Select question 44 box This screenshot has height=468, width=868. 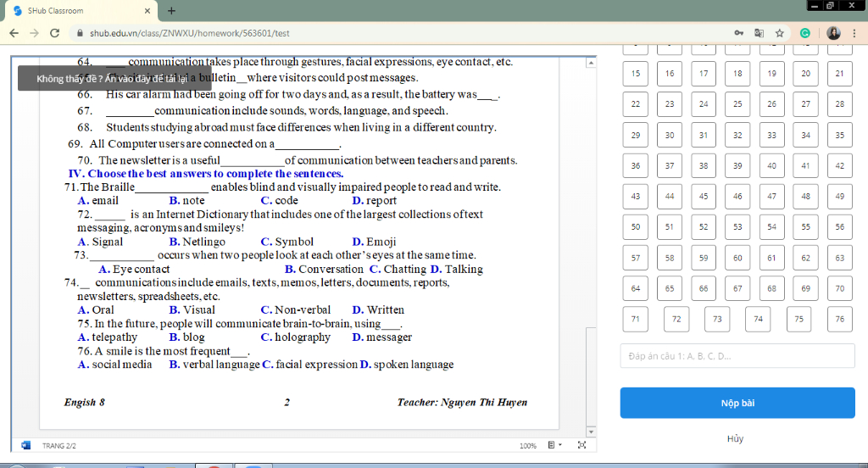[x=670, y=196]
